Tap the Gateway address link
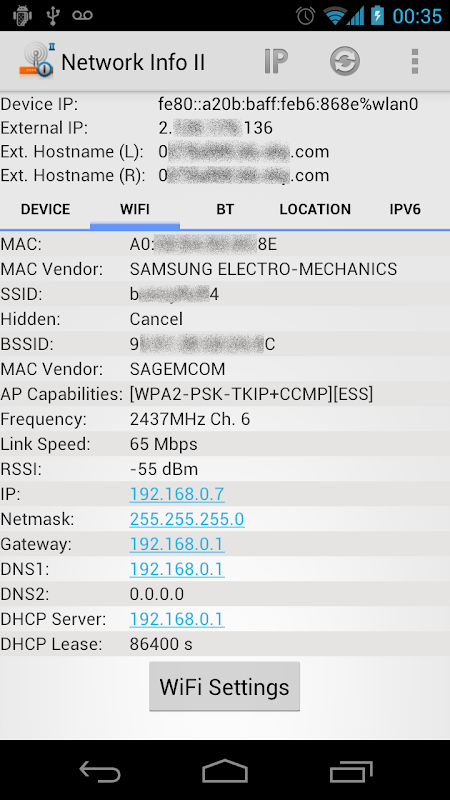This screenshot has width=450, height=800. pos(177,544)
